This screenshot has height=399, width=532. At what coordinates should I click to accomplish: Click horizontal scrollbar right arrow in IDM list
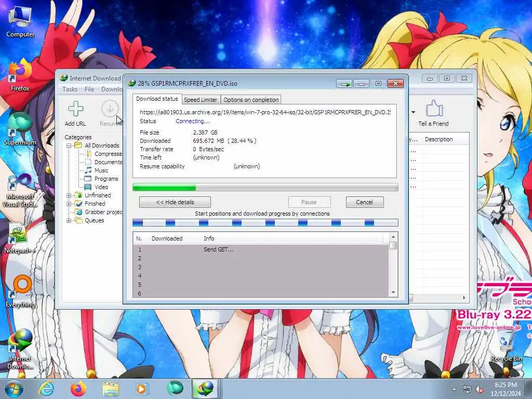coord(464,298)
